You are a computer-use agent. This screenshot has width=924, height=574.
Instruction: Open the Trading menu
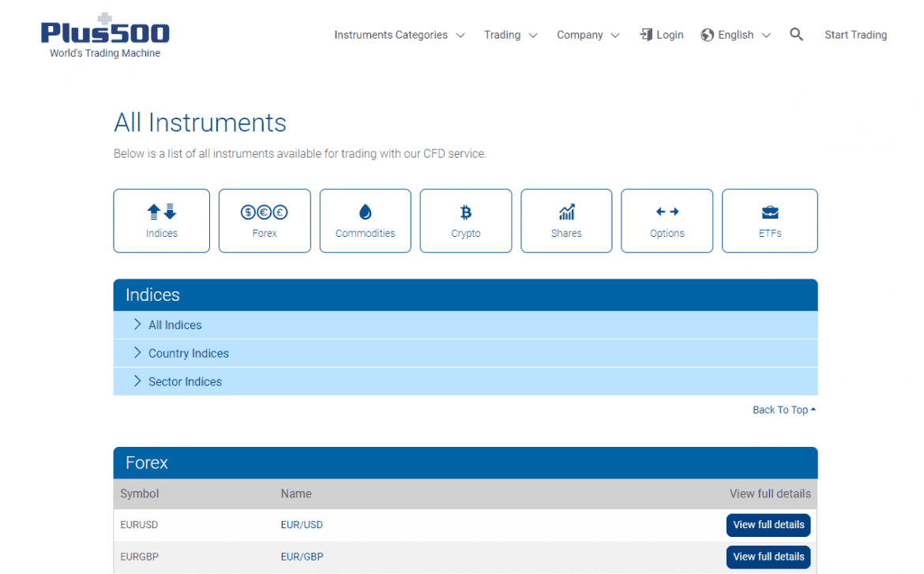[510, 35]
